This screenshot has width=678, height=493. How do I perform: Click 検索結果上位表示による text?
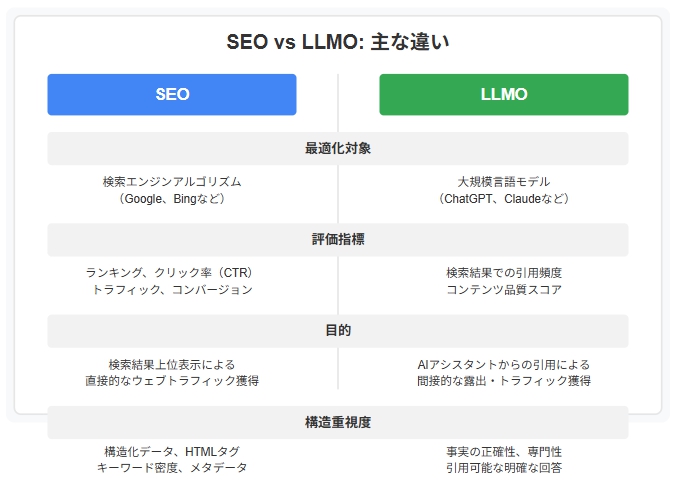[x=172, y=365]
